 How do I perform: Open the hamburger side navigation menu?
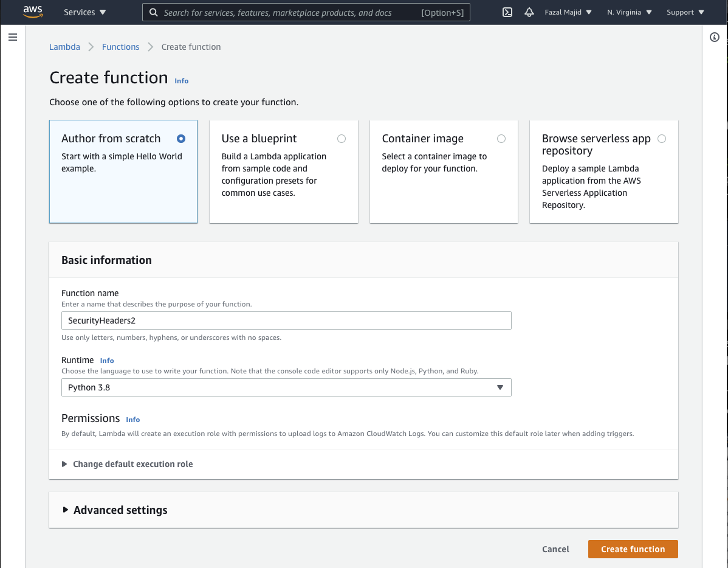click(x=13, y=38)
